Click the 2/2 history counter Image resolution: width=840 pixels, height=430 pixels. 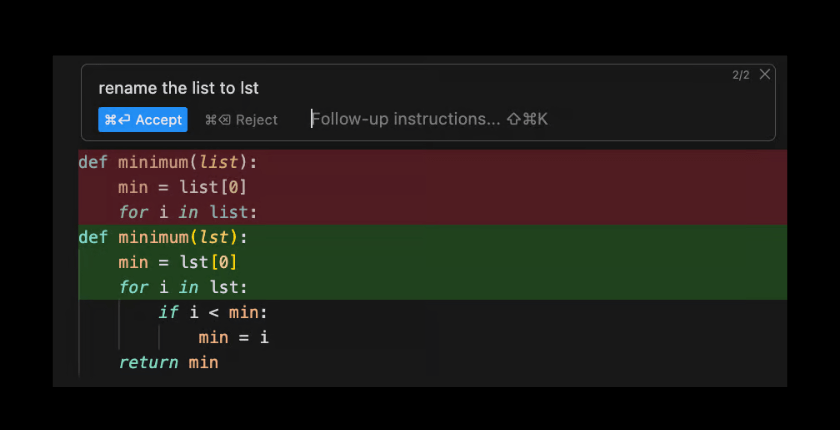click(x=740, y=75)
